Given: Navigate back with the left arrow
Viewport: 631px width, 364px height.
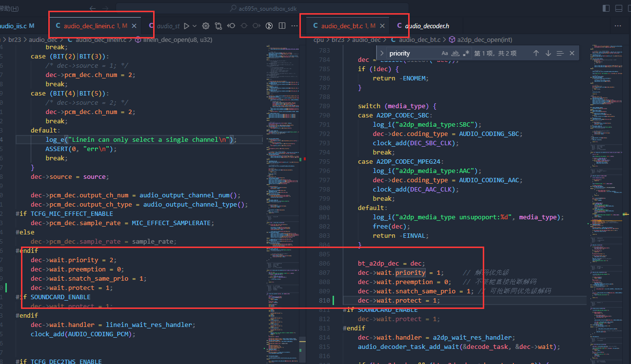Looking at the screenshot, I should (x=93, y=8).
